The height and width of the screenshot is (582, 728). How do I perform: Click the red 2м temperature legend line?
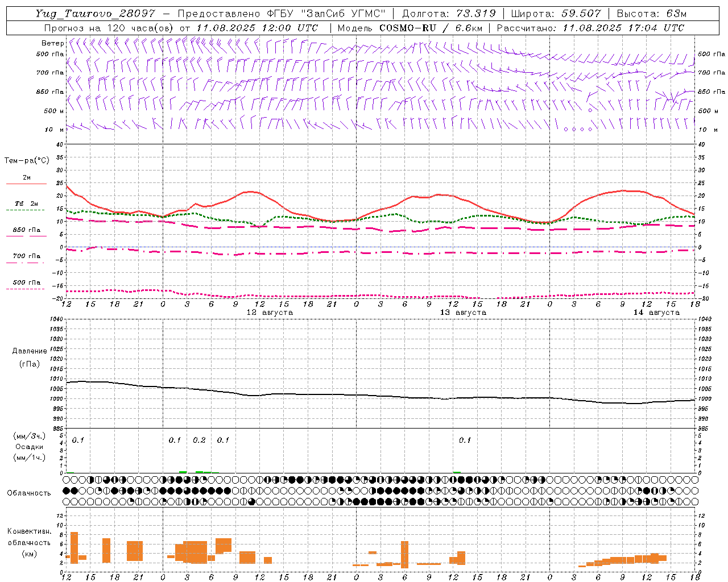26,184
